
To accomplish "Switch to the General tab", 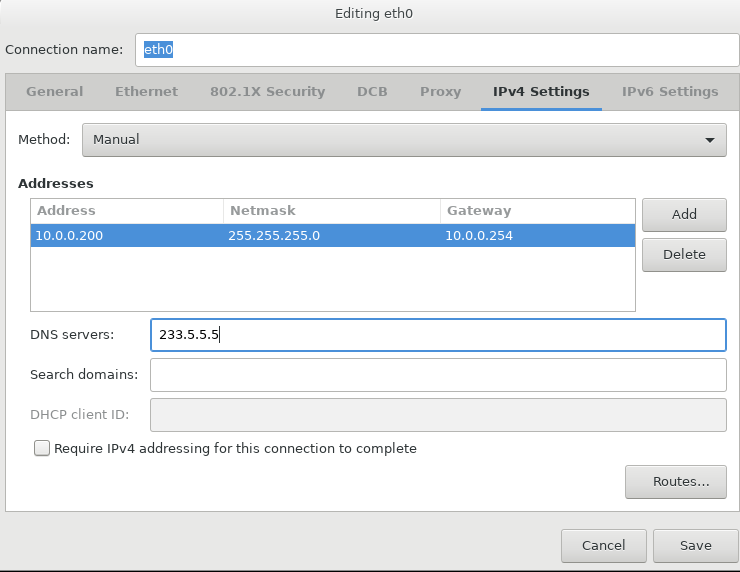I will tap(55, 92).
